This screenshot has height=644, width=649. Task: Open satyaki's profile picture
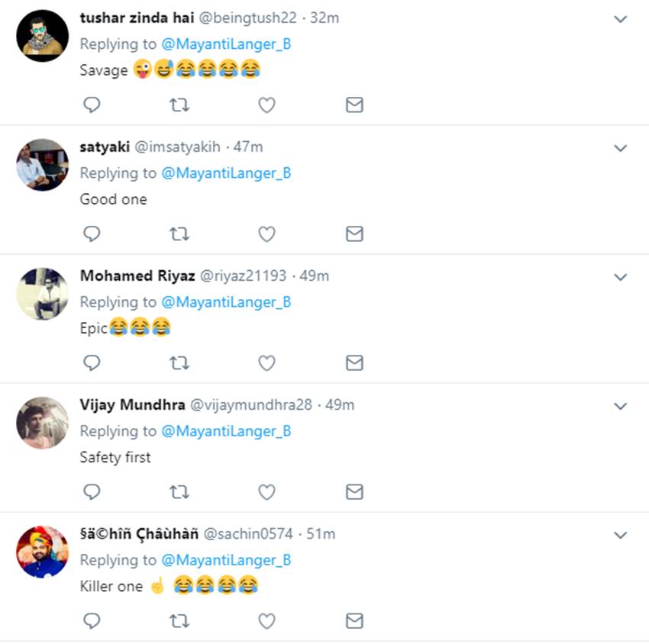42,165
